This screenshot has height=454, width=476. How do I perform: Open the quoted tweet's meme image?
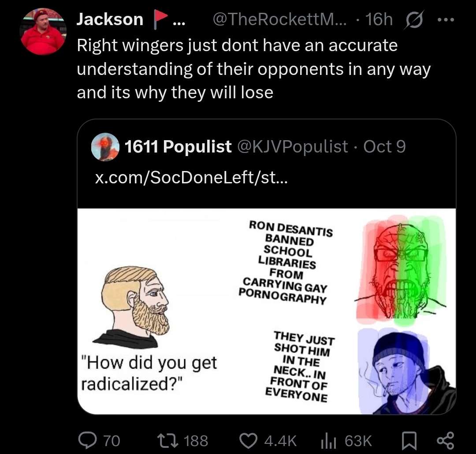pyautogui.click(x=267, y=311)
